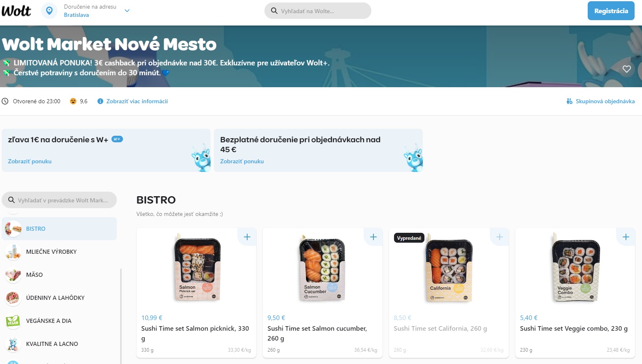Click the Wolt logo

coord(16,11)
